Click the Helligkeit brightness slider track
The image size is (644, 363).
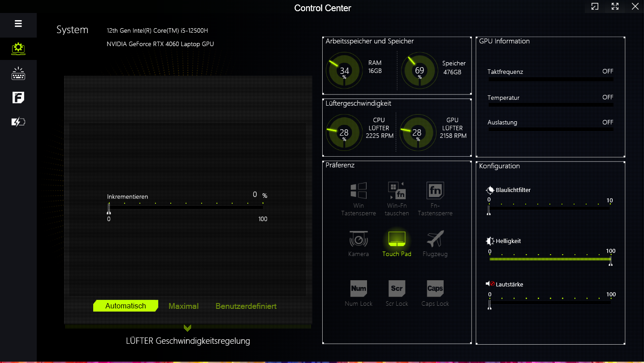tap(550, 259)
